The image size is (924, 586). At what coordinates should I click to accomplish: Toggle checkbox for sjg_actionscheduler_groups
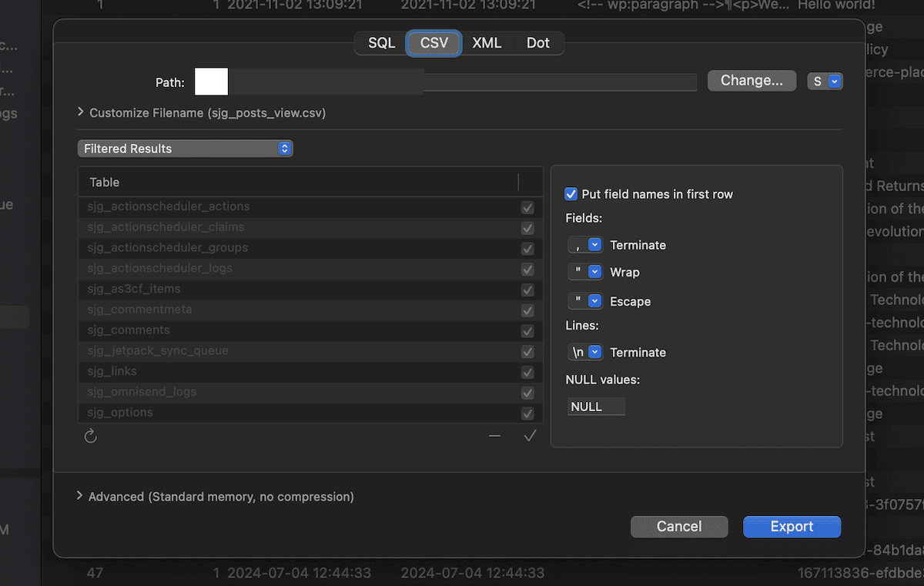pyautogui.click(x=527, y=249)
